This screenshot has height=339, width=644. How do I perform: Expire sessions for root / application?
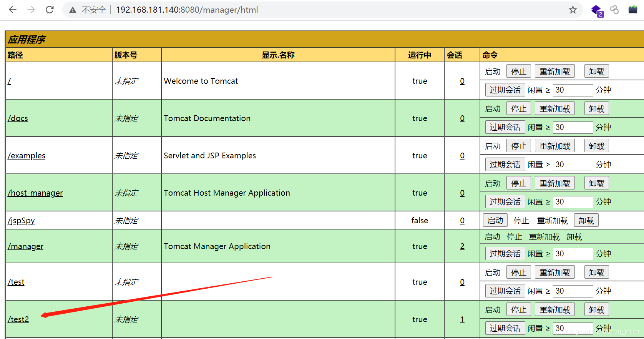click(x=505, y=90)
